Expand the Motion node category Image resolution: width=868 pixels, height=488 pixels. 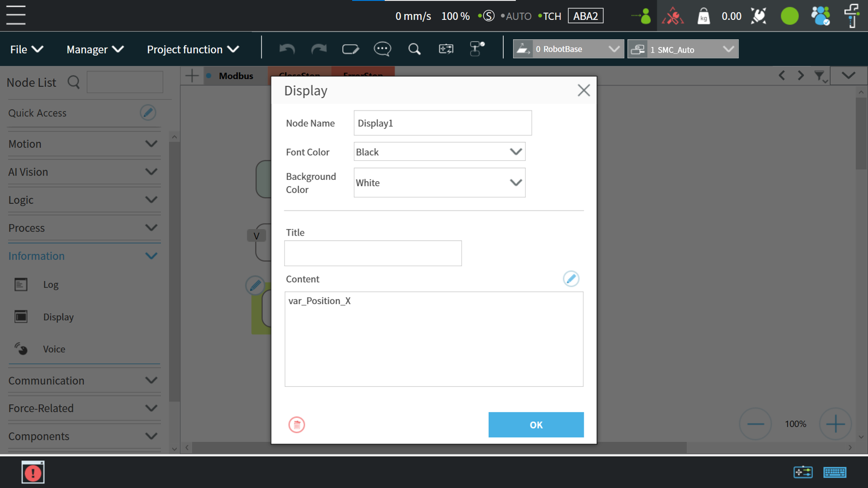83,144
